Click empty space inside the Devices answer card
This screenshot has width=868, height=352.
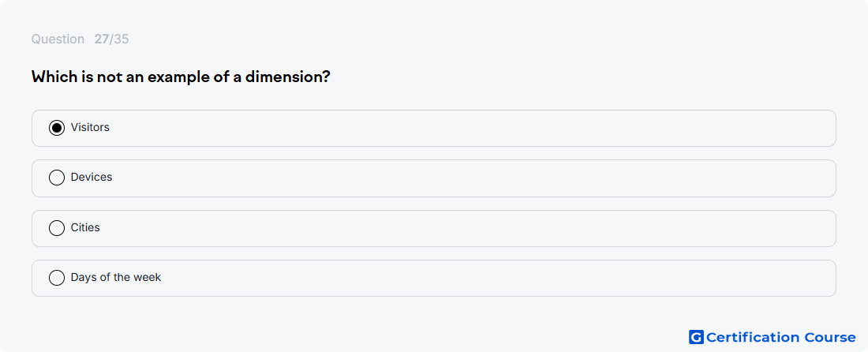tap(470, 178)
